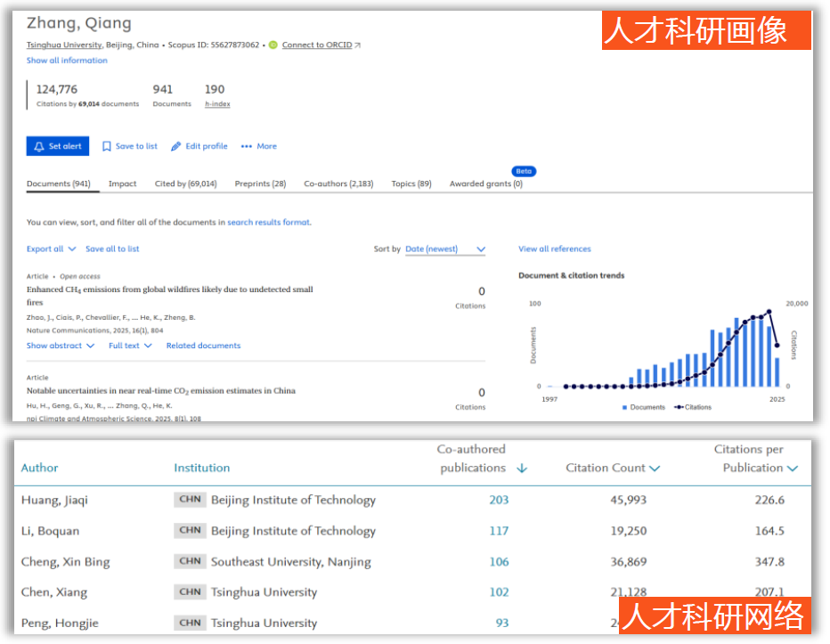The image size is (830, 644).
Task: Expand Show abstract for the wildfires article
Action: 61,346
